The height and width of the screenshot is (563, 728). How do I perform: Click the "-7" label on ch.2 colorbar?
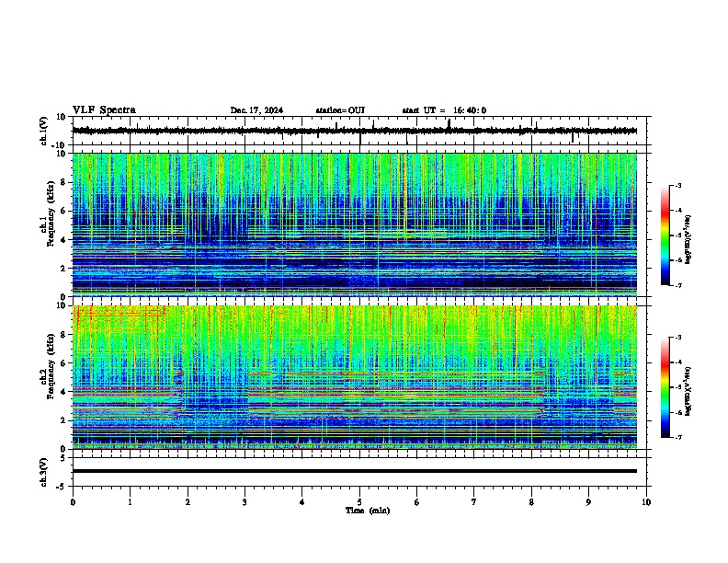coord(677,437)
